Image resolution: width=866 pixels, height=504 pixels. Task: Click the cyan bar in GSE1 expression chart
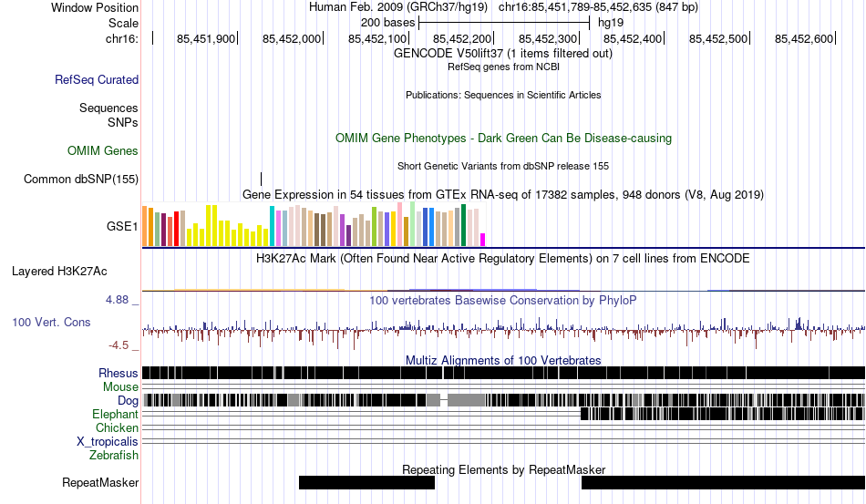pos(272,226)
